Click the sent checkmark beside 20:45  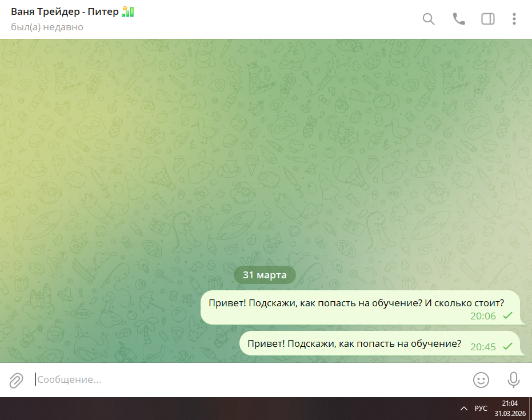507,346
